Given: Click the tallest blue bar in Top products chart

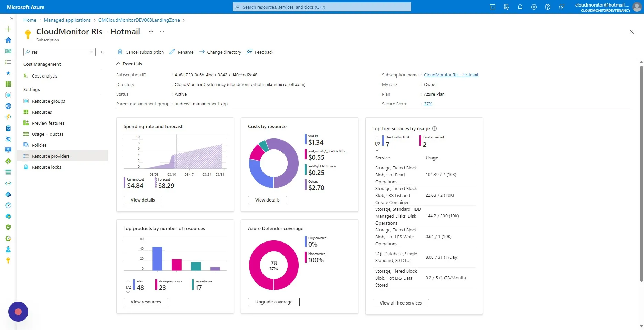Looking at the screenshot, I should click(157, 259).
